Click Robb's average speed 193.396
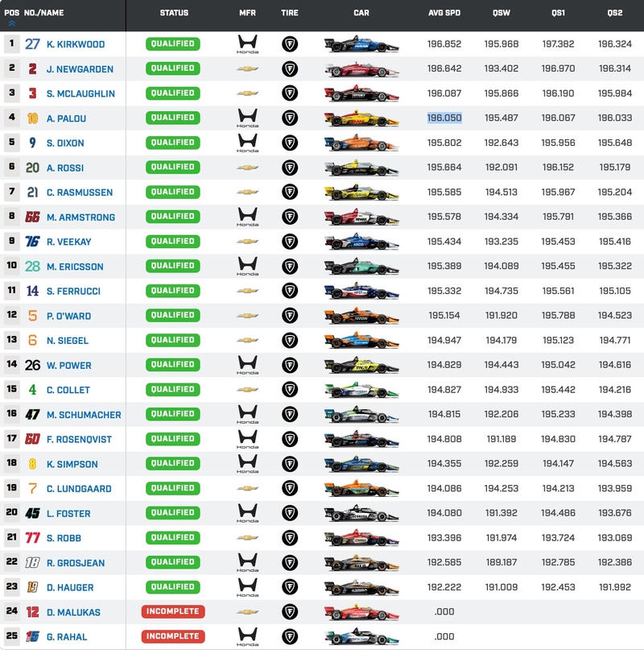 pos(444,538)
